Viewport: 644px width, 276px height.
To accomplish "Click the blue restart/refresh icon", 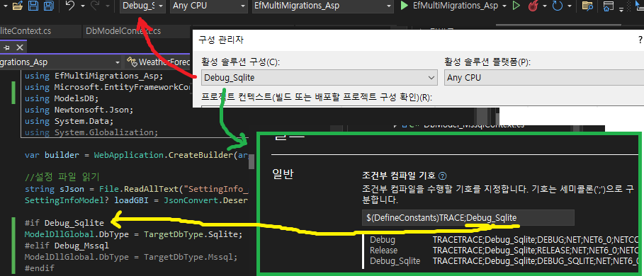I will pos(558,6).
